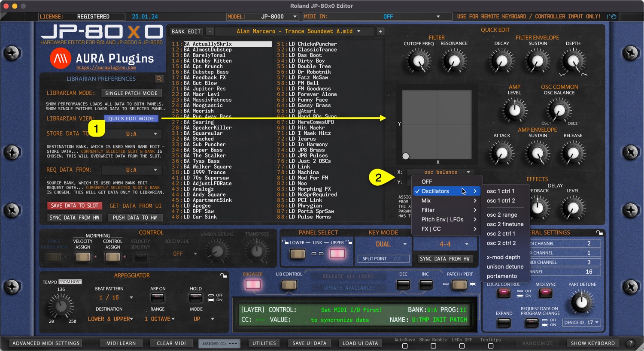Open help with the question mark icon

630,343
